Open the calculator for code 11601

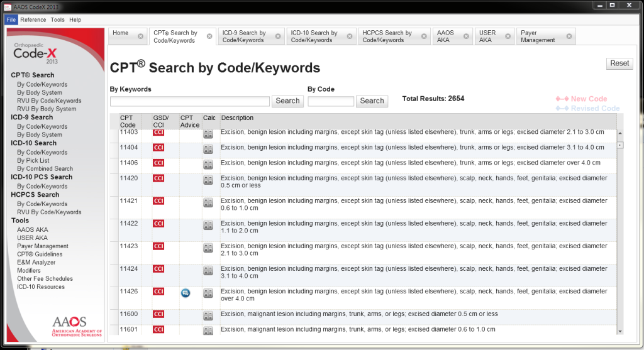coord(208,331)
